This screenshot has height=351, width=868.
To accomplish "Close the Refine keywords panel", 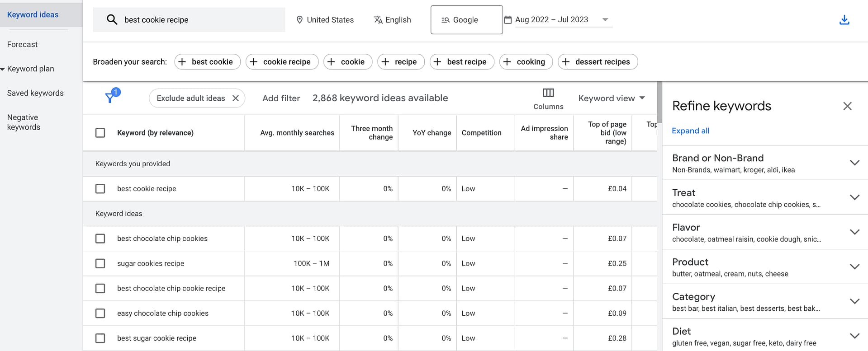I will point(847,106).
